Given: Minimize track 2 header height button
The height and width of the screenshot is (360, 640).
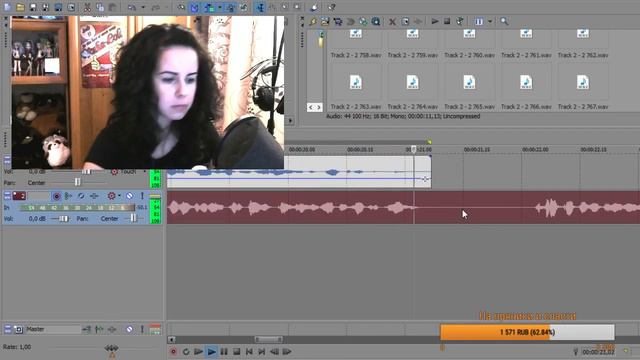Looking at the screenshot, I should click(7, 196).
